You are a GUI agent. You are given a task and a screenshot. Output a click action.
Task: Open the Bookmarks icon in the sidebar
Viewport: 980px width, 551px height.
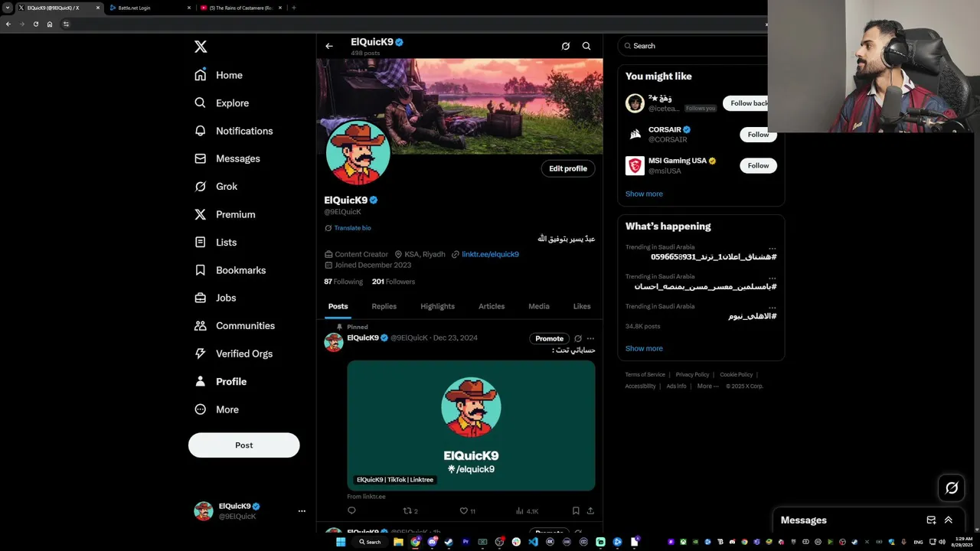click(x=201, y=270)
